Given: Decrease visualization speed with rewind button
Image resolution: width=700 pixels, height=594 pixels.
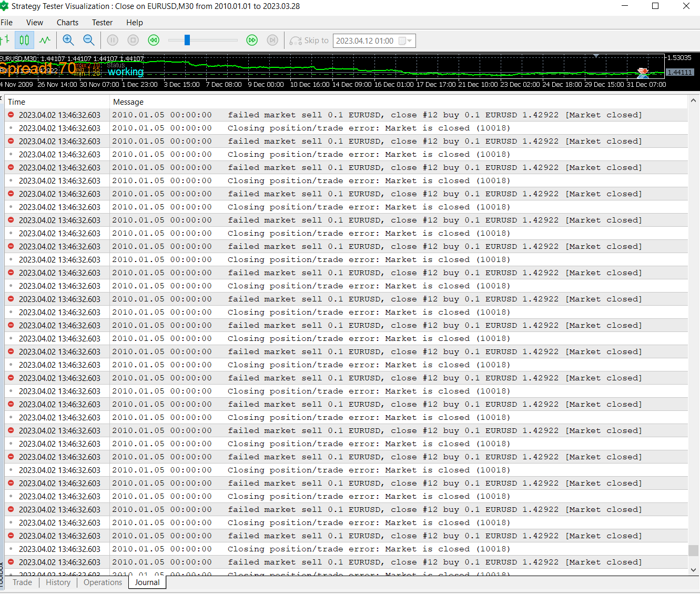Looking at the screenshot, I should [x=154, y=40].
